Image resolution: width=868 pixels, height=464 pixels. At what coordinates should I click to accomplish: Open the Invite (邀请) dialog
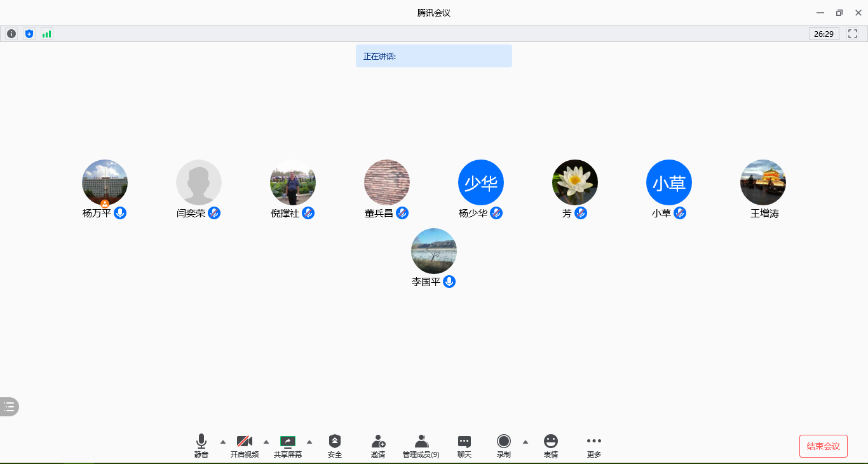click(378, 446)
